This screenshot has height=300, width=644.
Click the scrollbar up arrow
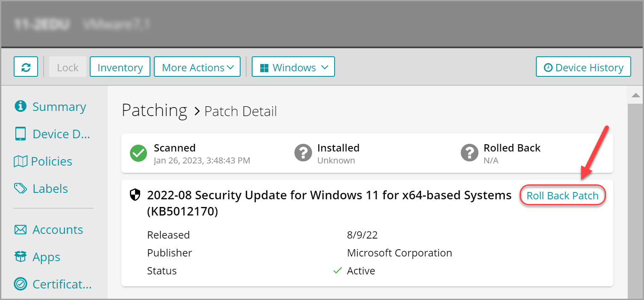click(635, 95)
